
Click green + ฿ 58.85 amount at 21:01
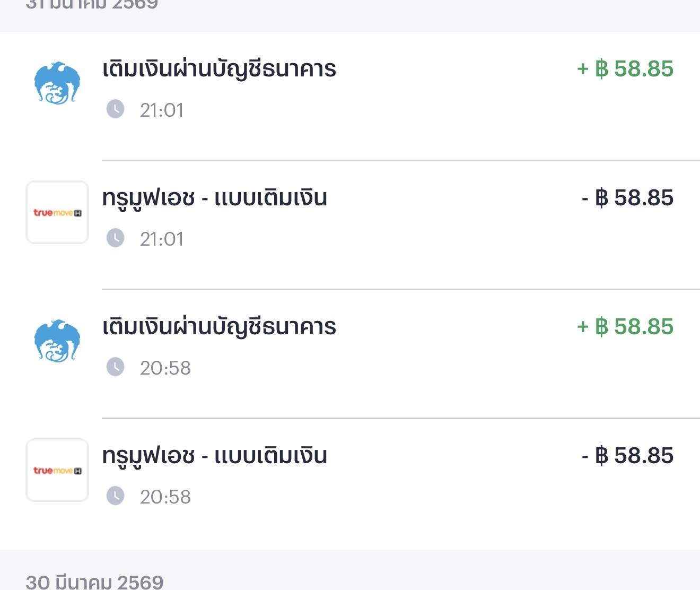[x=625, y=69]
